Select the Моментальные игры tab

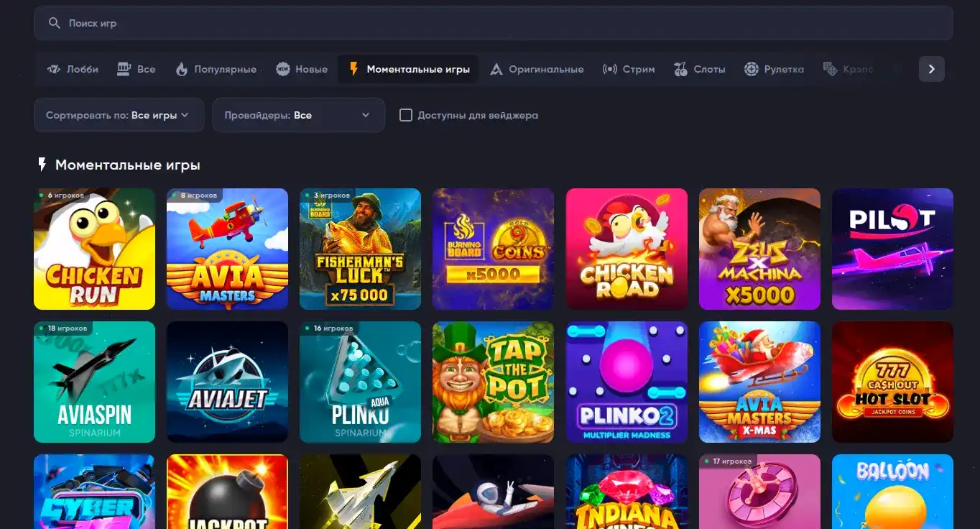pyautogui.click(x=407, y=68)
